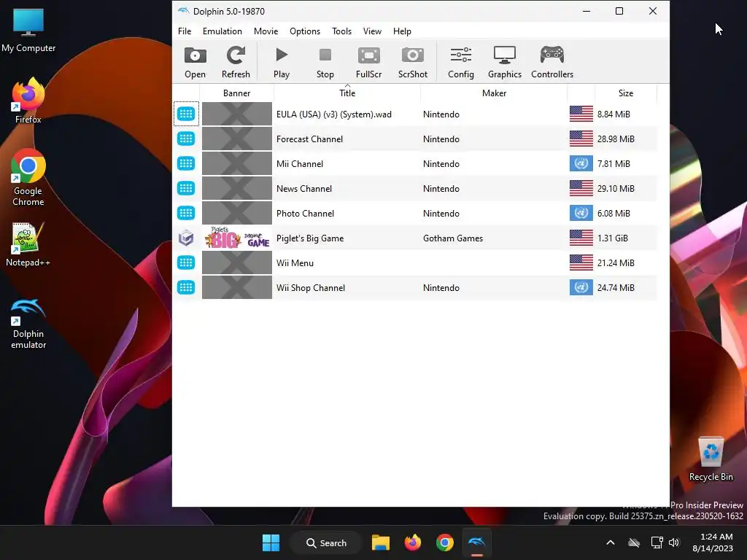
Task: Click the world region icon in the Mii Channel row
Action: click(x=581, y=163)
